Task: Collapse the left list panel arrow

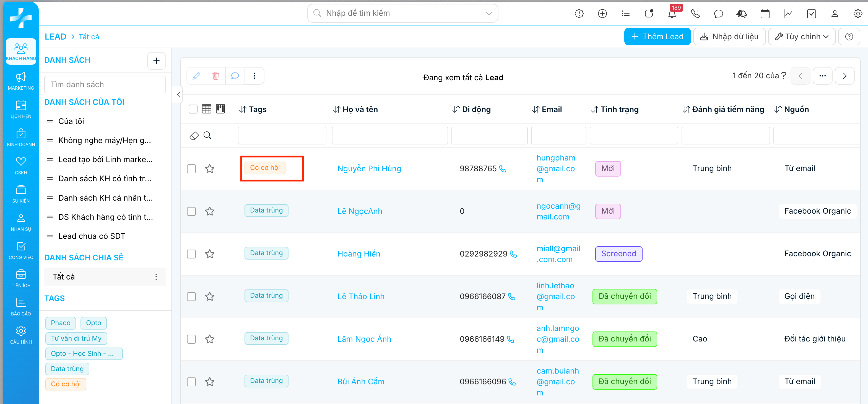Action: point(179,95)
